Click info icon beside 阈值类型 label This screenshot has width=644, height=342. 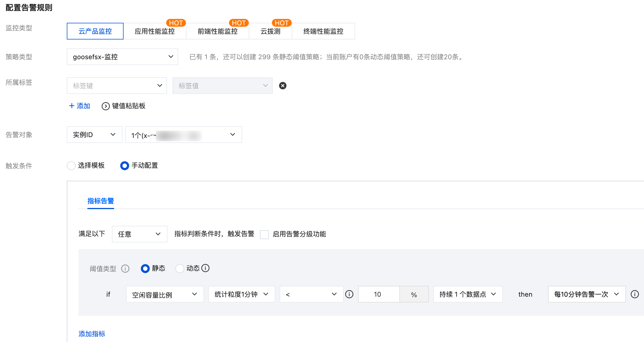(x=125, y=269)
